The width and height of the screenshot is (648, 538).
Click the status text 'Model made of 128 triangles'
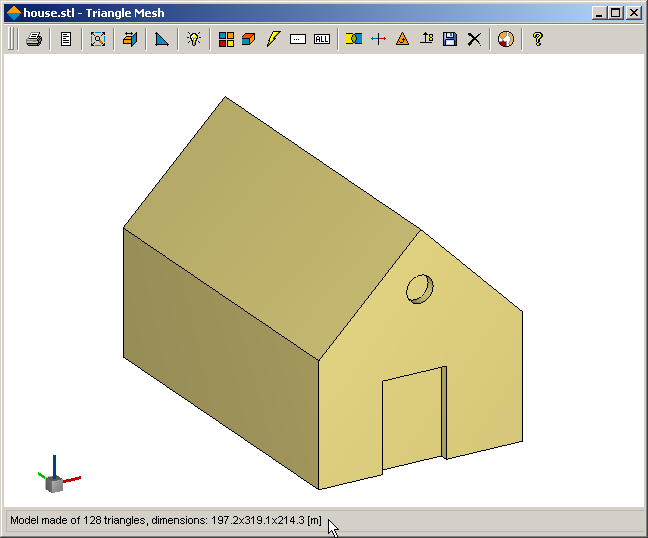point(78,520)
